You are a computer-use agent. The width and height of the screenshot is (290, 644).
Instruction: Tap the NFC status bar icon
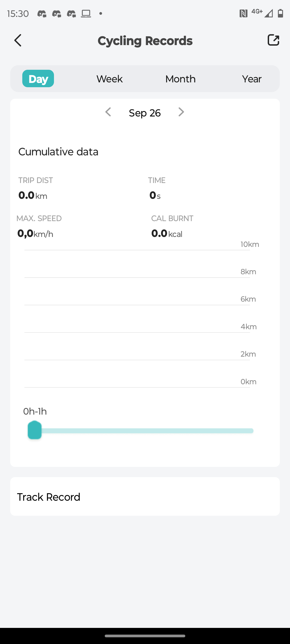(x=243, y=13)
